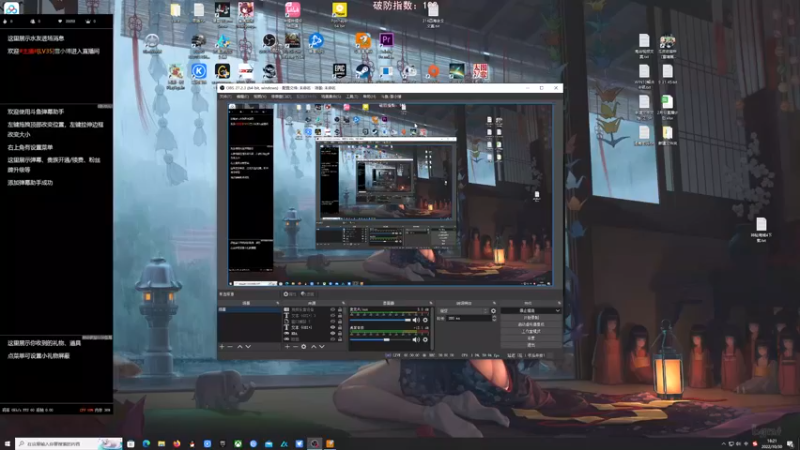Move source up in Sources panel
The height and width of the screenshot is (450, 800).
click(x=314, y=346)
